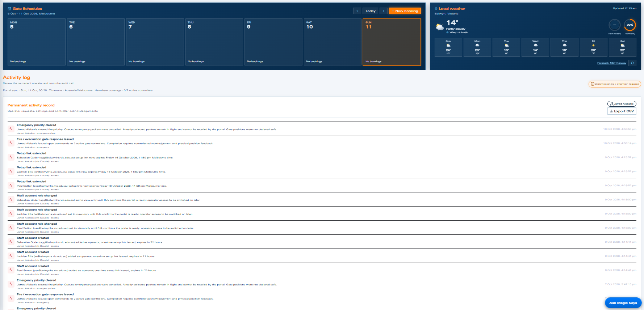Click the Activity log page heading

[x=17, y=77]
